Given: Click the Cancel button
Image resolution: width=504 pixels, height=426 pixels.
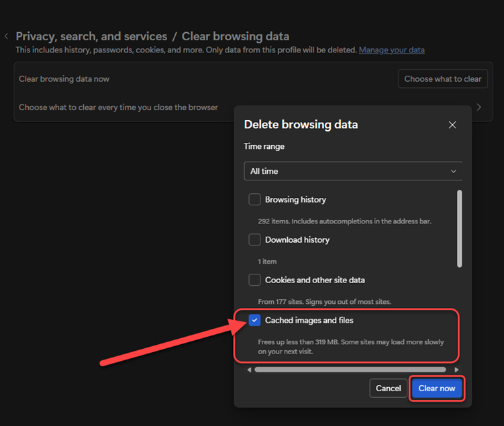Looking at the screenshot, I should (388, 388).
